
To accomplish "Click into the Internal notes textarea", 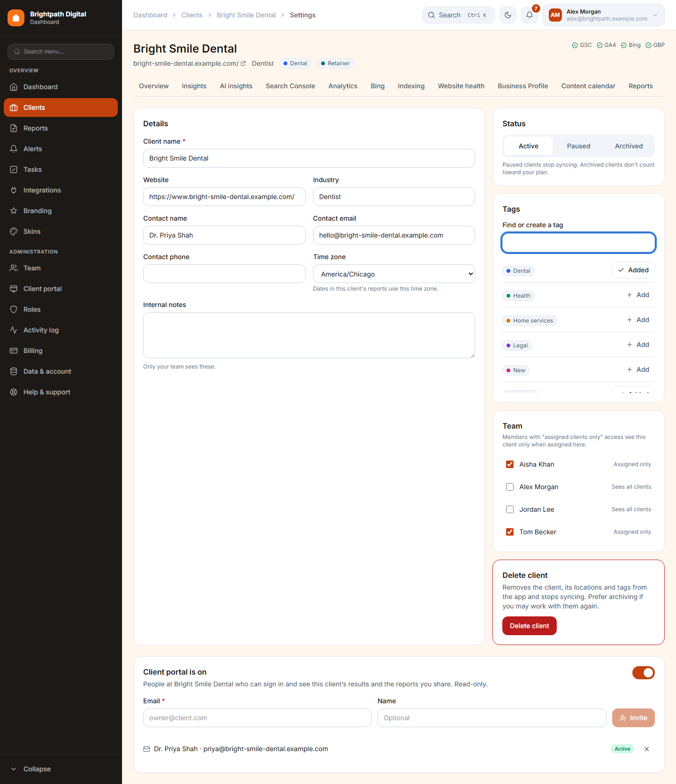I will click(x=309, y=335).
